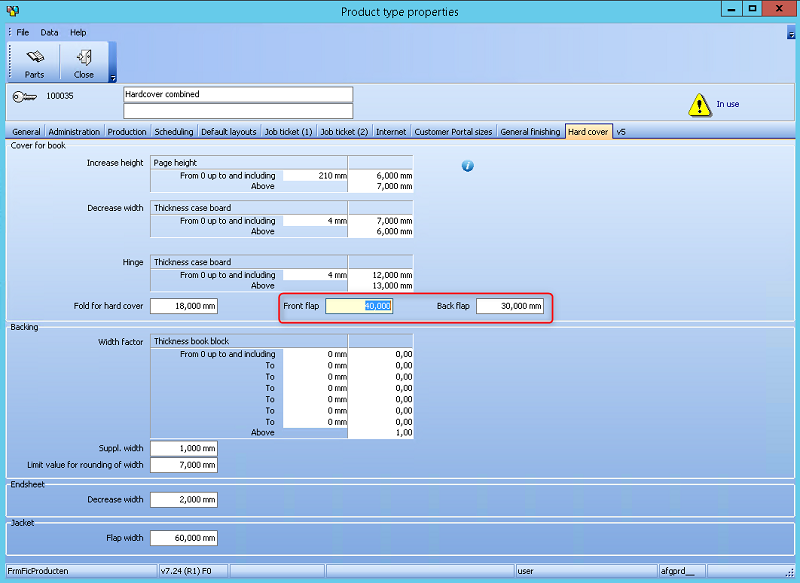800x583 pixels.
Task: Click the key icon beside 100035
Action: pos(24,96)
